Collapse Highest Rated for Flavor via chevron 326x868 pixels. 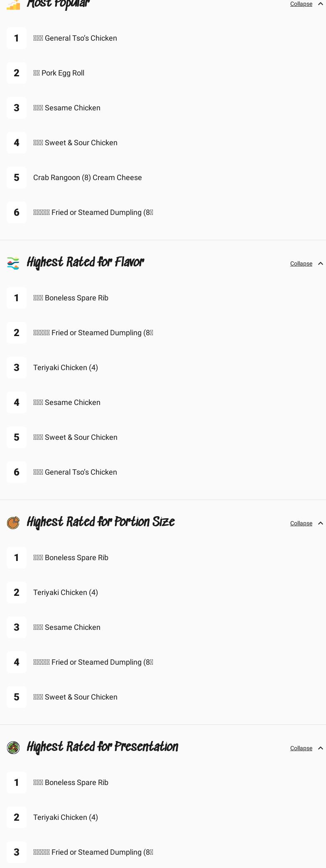(320, 263)
